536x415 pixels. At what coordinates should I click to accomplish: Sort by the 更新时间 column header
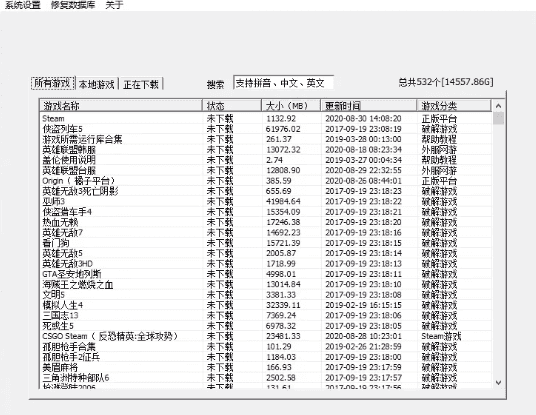(x=368, y=106)
